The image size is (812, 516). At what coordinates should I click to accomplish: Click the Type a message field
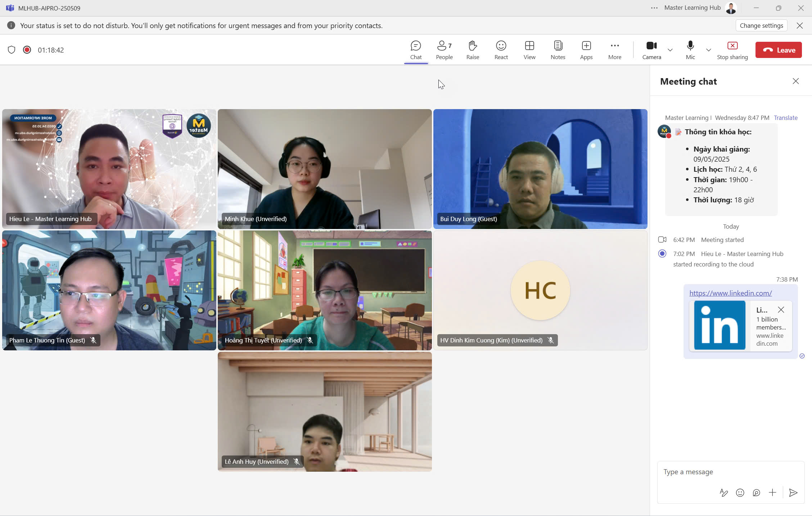pos(731,472)
